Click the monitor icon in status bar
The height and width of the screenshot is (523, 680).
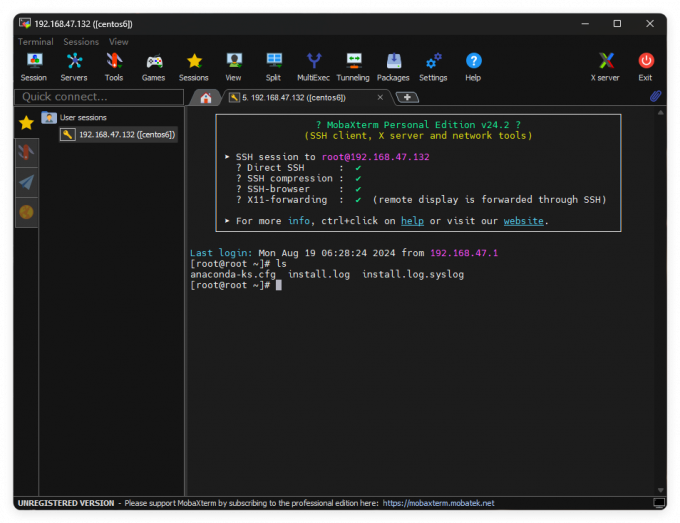click(x=659, y=503)
